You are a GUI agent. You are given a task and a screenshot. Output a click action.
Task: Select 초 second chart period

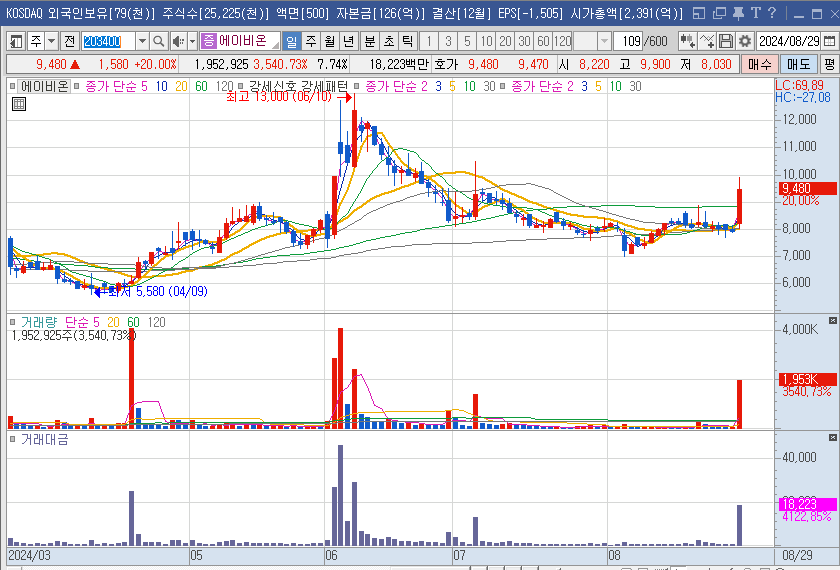click(388, 41)
